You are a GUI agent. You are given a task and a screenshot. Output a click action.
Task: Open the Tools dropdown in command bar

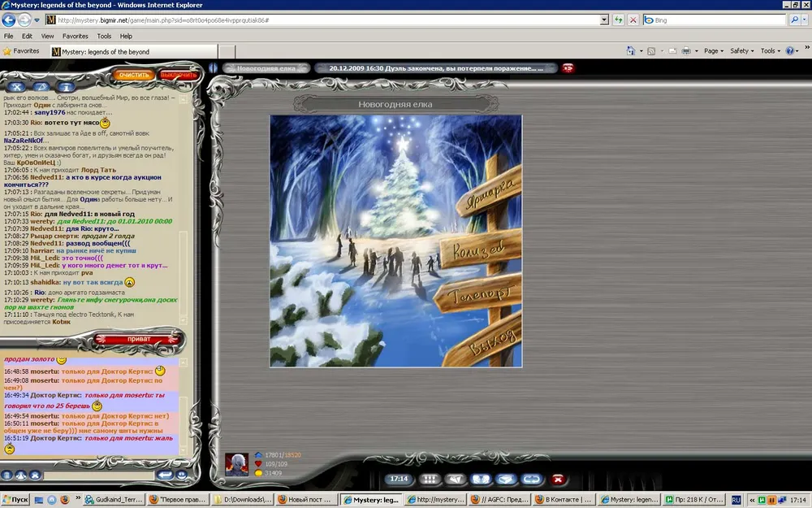(770, 50)
